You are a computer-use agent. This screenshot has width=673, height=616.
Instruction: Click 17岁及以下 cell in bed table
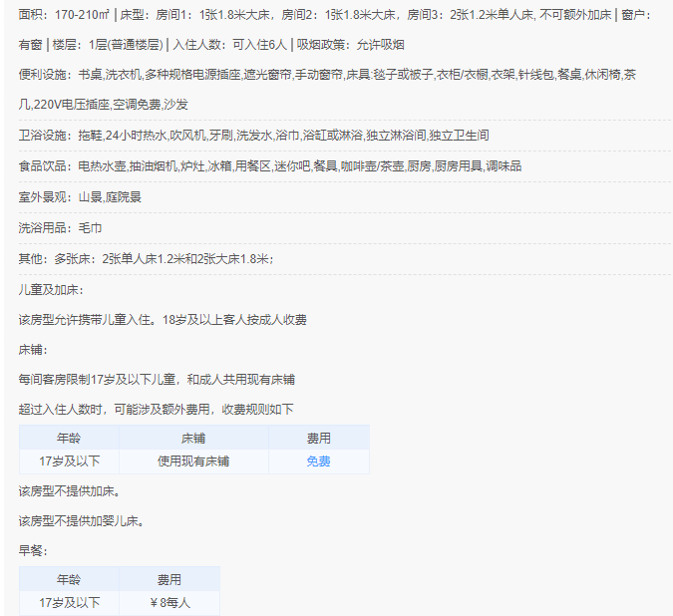click(69, 462)
